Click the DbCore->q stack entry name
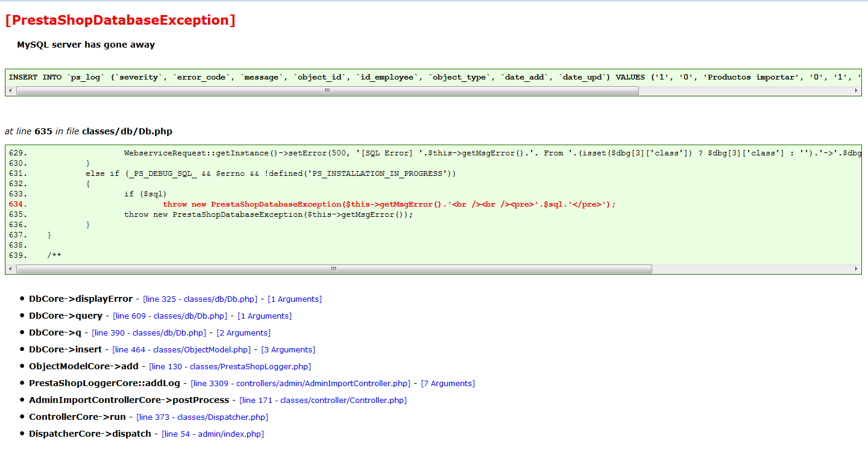This screenshot has height=459, width=868. coord(55,333)
